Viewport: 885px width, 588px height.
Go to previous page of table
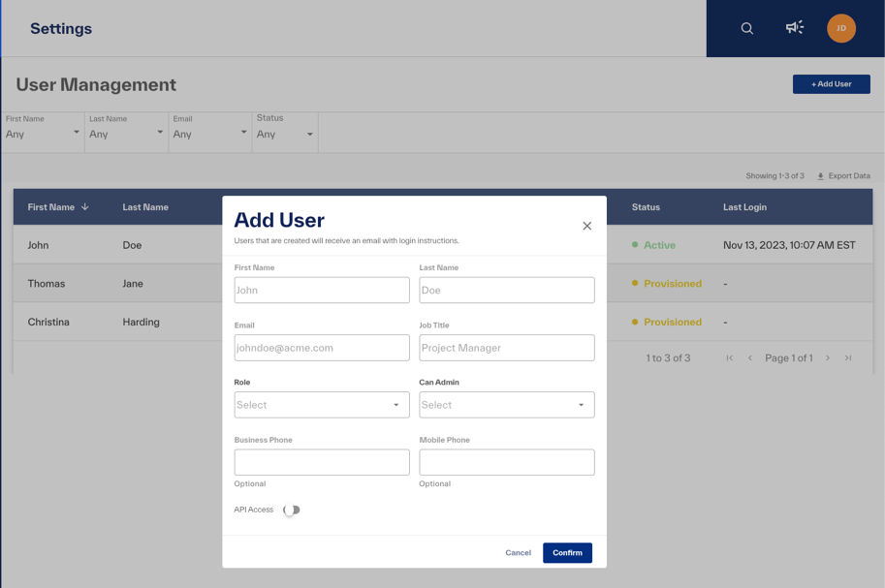[x=750, y=357]
